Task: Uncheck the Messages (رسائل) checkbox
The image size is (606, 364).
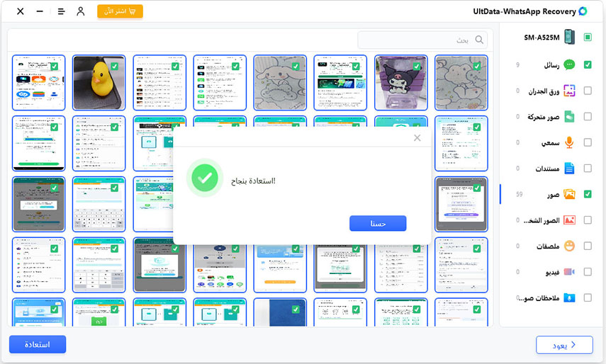Action: click(x=588, y=64)
